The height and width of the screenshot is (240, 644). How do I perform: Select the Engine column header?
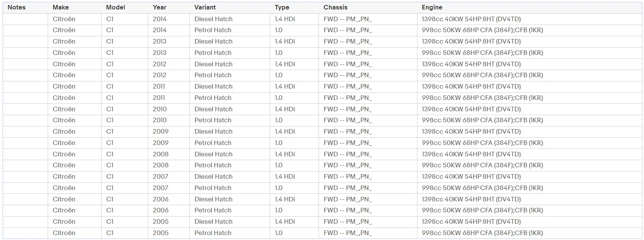[x=432, y=7]
